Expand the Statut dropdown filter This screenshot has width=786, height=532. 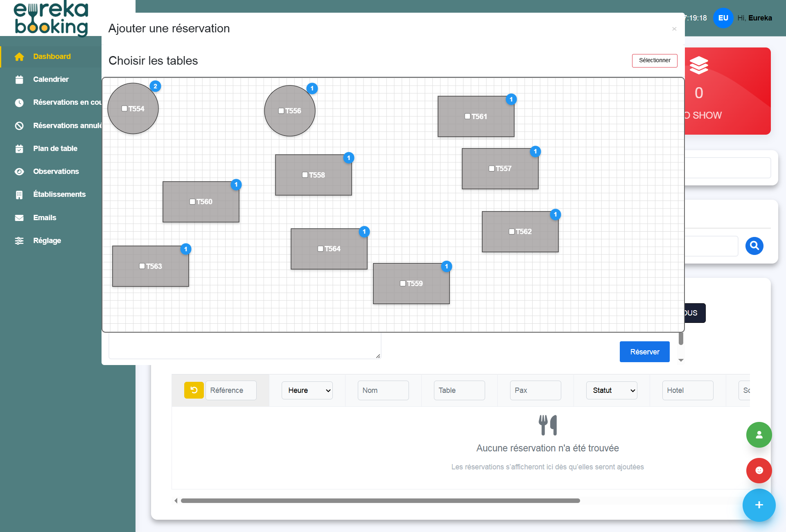click(x=612, y=390)
